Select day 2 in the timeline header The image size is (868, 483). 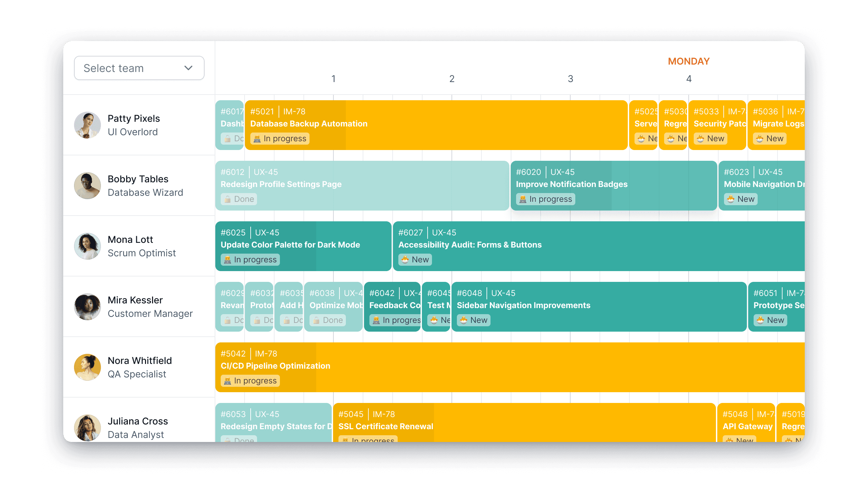(451, 79)
